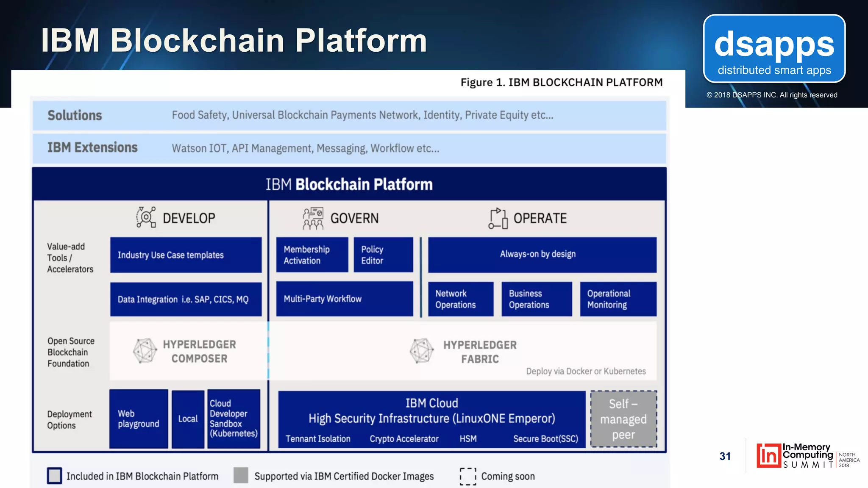This screenshot has width=868, height=488.
Task: Click the HYPERLEDGER COMPOSER text
Action: pyautogui.click(x=199, y=351)
